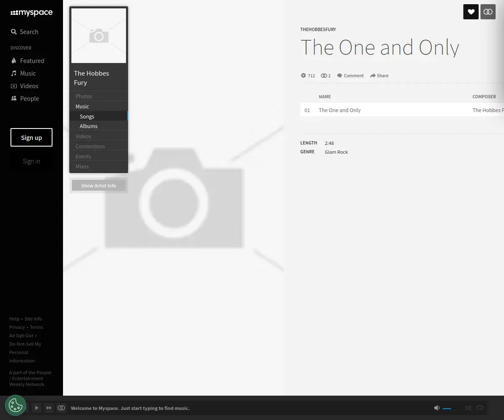Go to the Videos discover page
Image resolution: width=504 pixels, height=420 pixels.
24,86
